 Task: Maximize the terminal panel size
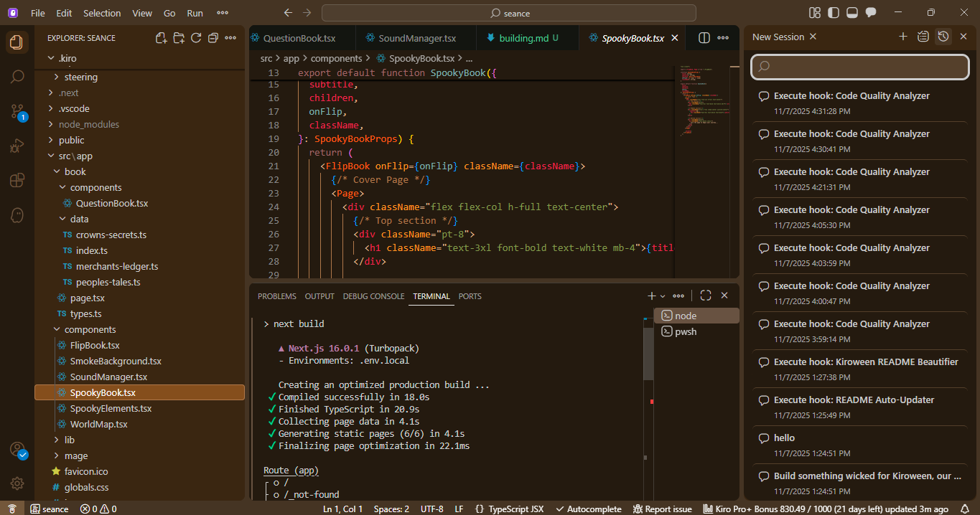(706, 296)
